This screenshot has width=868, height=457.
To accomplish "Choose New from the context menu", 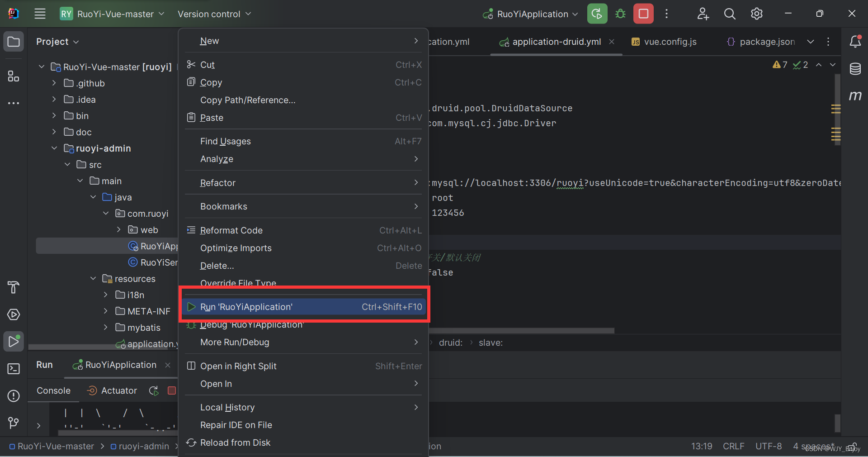I will click(304, 41).
